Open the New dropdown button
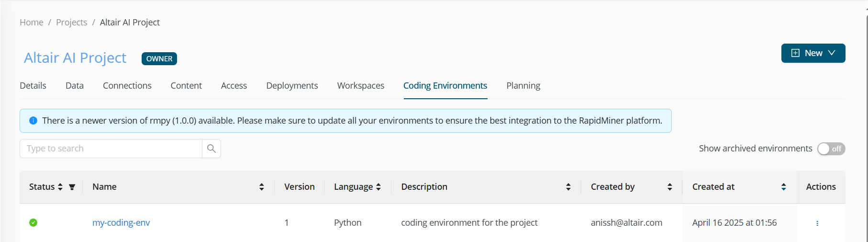The height and width of the screenshot is (242, 868). pyautogui.click(x=813, y=53)
